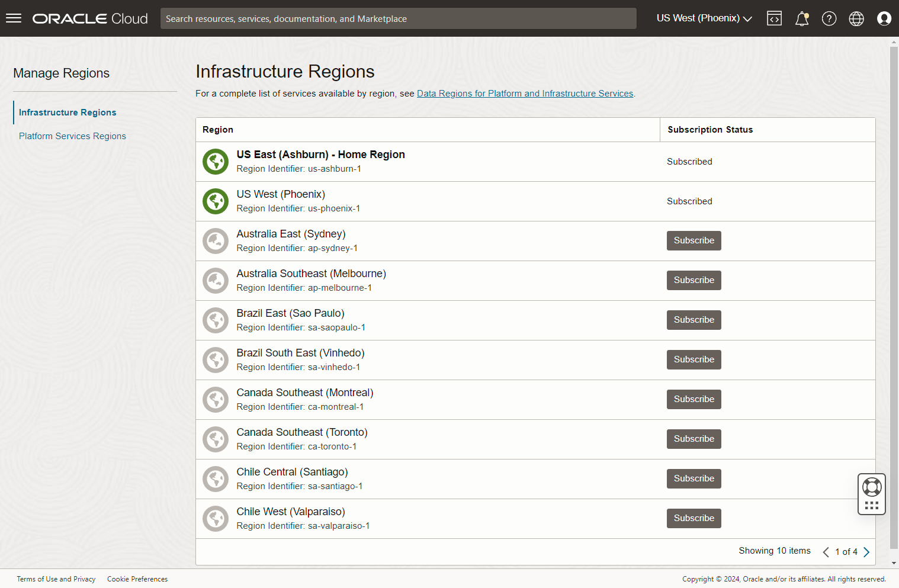Open the language globe icon
The image size is (899, 588).
(856, 18)
